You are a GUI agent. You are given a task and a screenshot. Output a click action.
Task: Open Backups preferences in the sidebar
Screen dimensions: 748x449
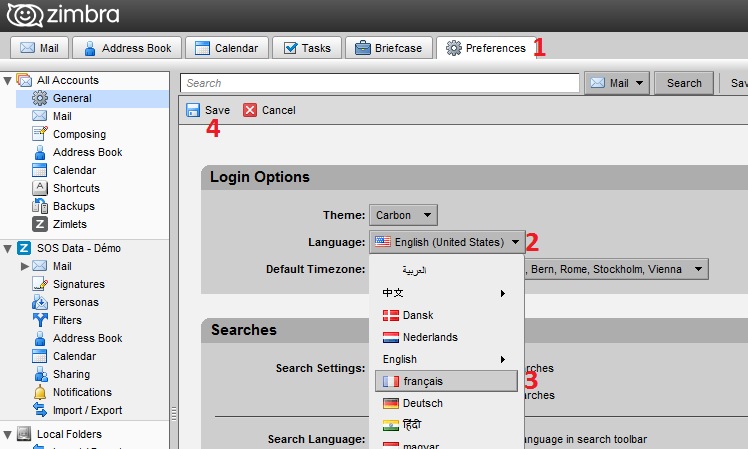(73, 206)
